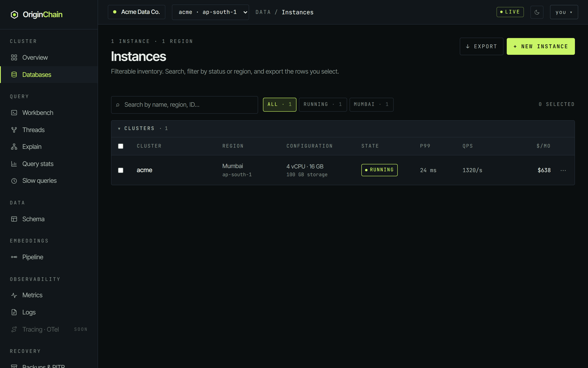This screenshot has width=588, height=368.
Task: Click the Explain hierarchy icon
Action: click(x=14, y=147)
